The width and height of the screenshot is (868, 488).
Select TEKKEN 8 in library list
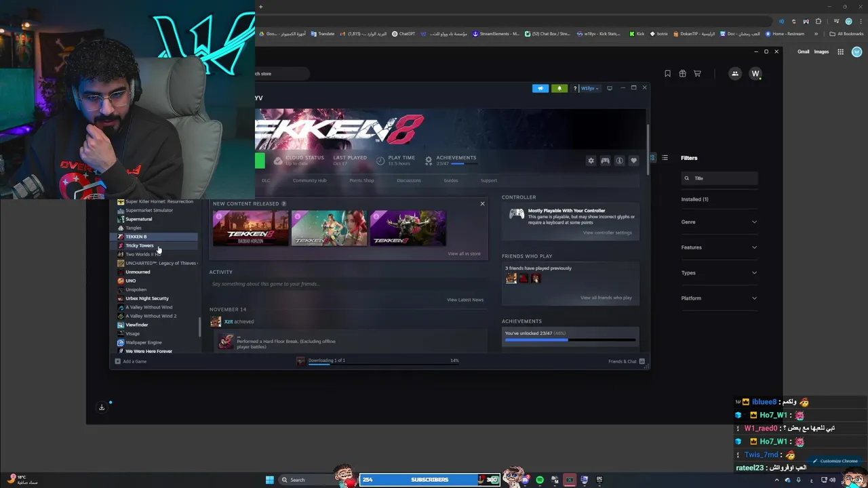(136, 237)
